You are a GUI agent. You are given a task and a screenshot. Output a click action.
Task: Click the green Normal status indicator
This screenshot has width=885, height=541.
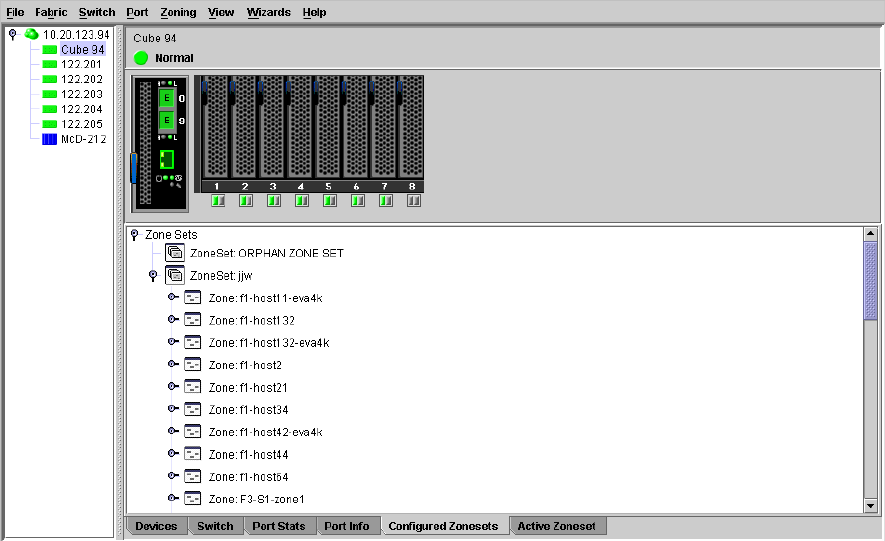coord(141,58)
